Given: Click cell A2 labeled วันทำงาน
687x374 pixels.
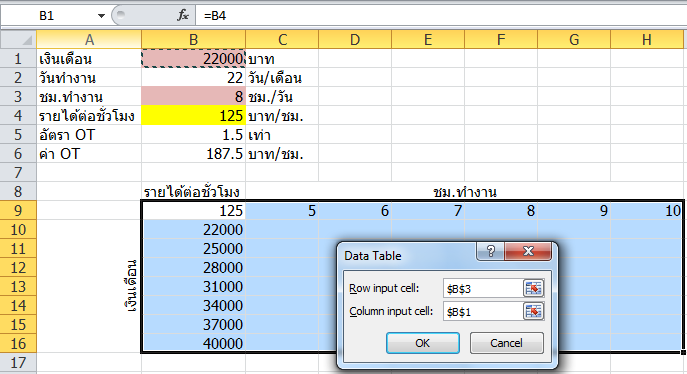Looking at the screenshot, I should (89, 78).
